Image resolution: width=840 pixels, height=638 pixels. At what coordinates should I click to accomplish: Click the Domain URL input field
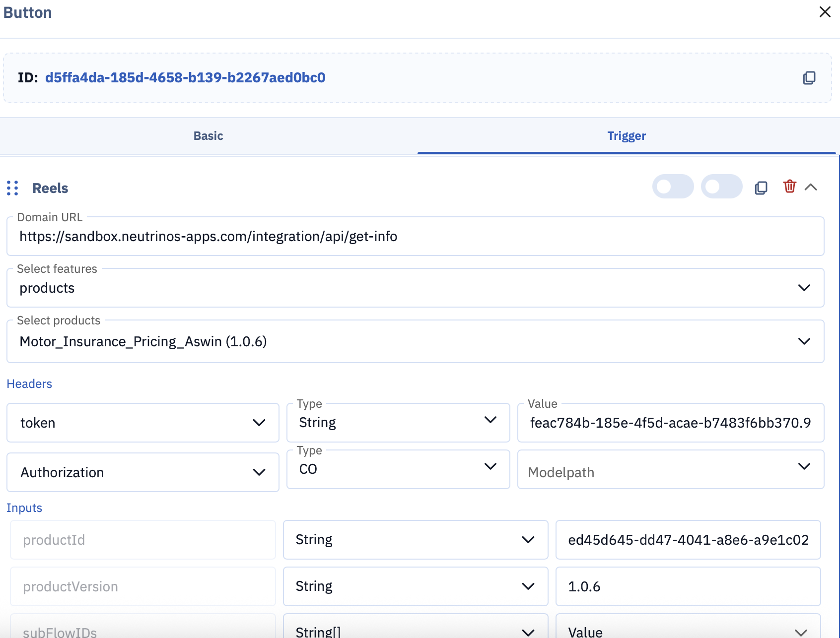(416, 236)
